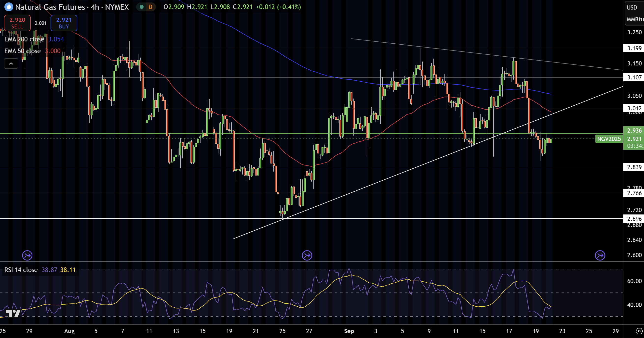Click the 60.00 level on the RSI scale
The image size is (644, 338).
pyautogui.click(x=634, y=281)
